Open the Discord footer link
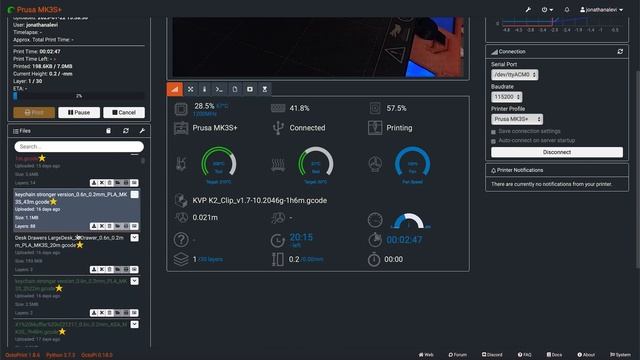640x360 pixels. (492, 355)
